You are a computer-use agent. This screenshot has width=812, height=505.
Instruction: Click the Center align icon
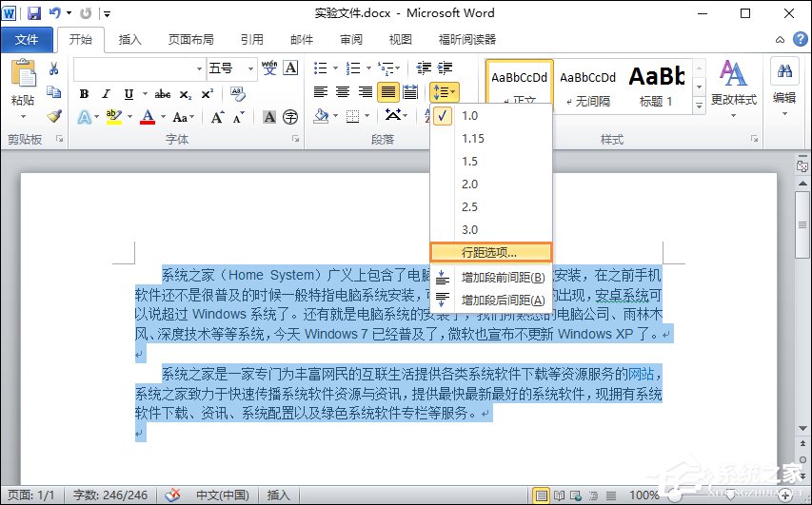[x=343, y=93]
